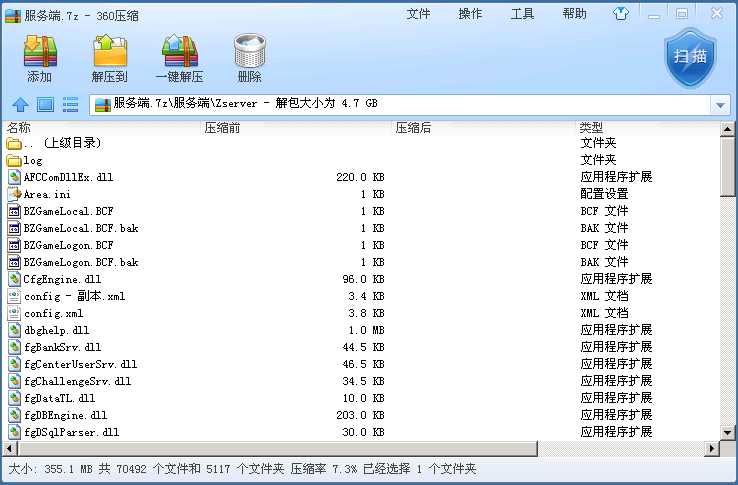Click the BZGameLocal.BCF file icon
The image size is (738, 485).
click(x=15, y=211)
